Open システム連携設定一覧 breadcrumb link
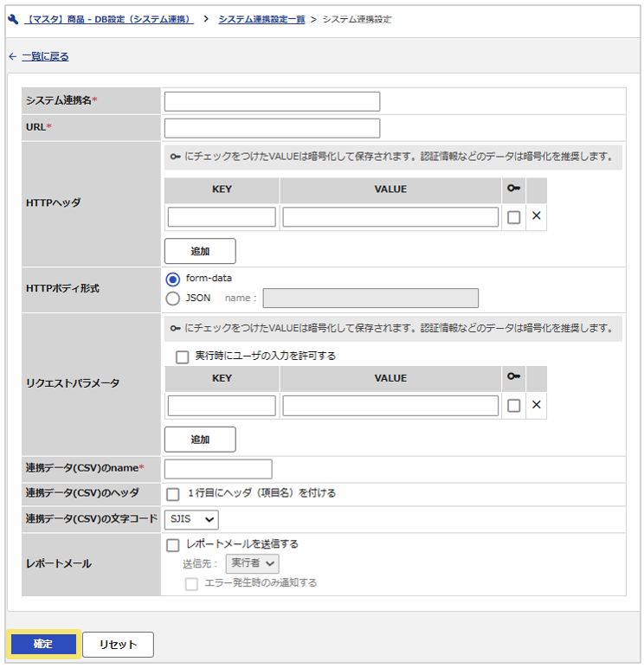 click(261, 19)
